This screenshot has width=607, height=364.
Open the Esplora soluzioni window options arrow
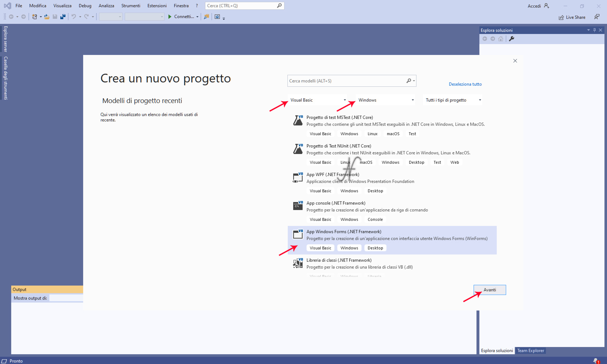tap(589, 30)
